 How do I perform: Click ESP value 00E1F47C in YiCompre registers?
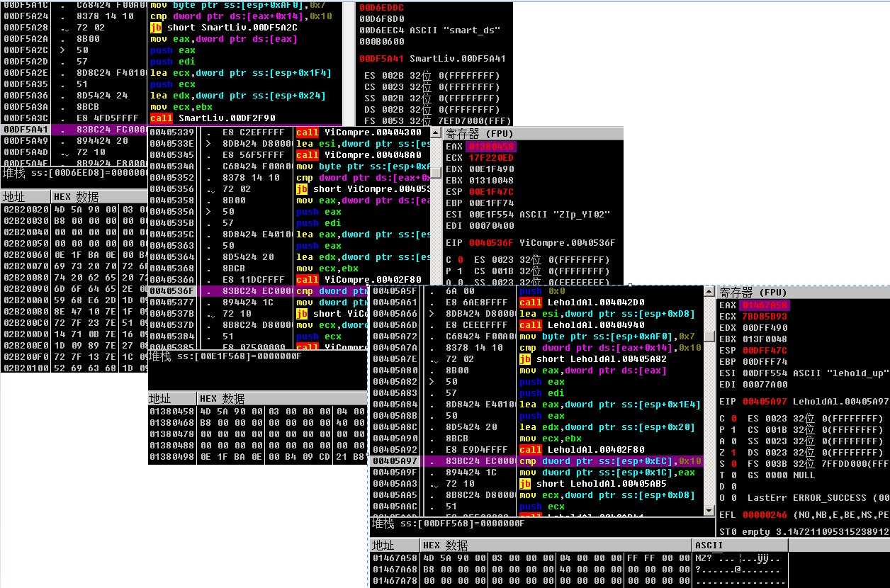(x=492, y=192)
